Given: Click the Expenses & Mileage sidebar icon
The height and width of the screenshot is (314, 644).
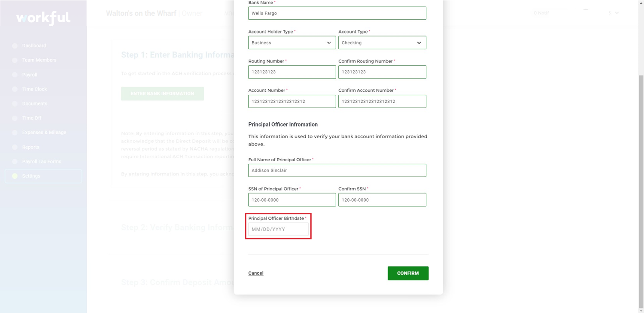Looking at the screenshot, I should click(x=15, y=133).
